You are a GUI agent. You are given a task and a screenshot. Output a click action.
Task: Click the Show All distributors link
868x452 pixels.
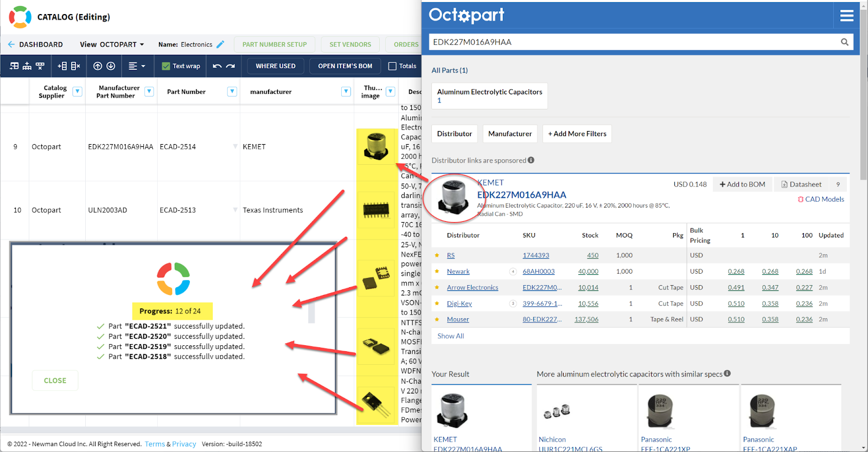click(x=451, y=336)
